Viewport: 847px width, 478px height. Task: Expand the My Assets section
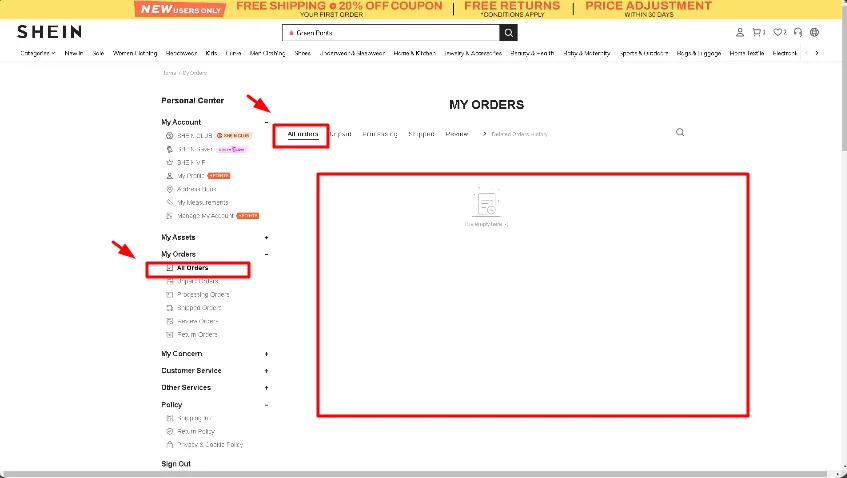pyautogui.click(x=266, y=238)
